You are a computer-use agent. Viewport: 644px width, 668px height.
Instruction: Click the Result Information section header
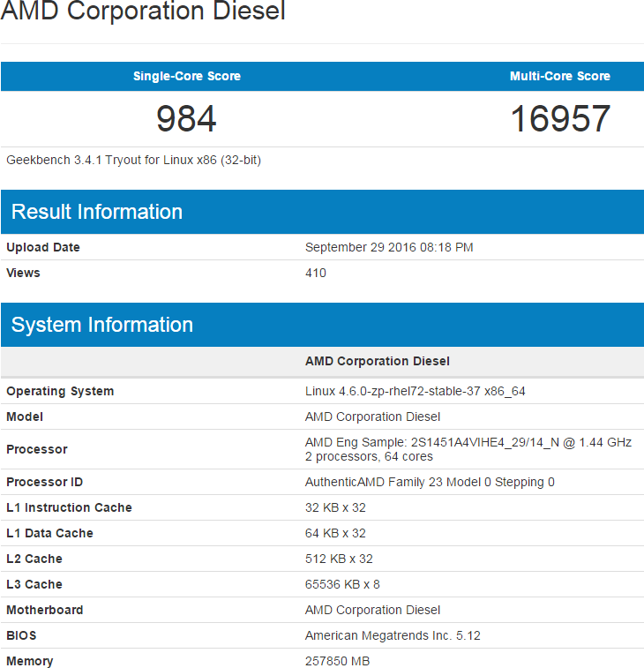click(97, 212)
